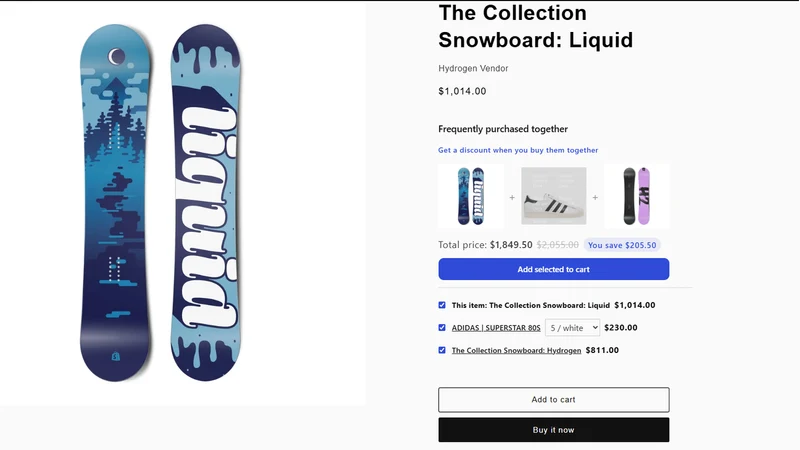Click the first plus sign between thumbnails
Screen dimensions: 800x450
pos(512,197)
